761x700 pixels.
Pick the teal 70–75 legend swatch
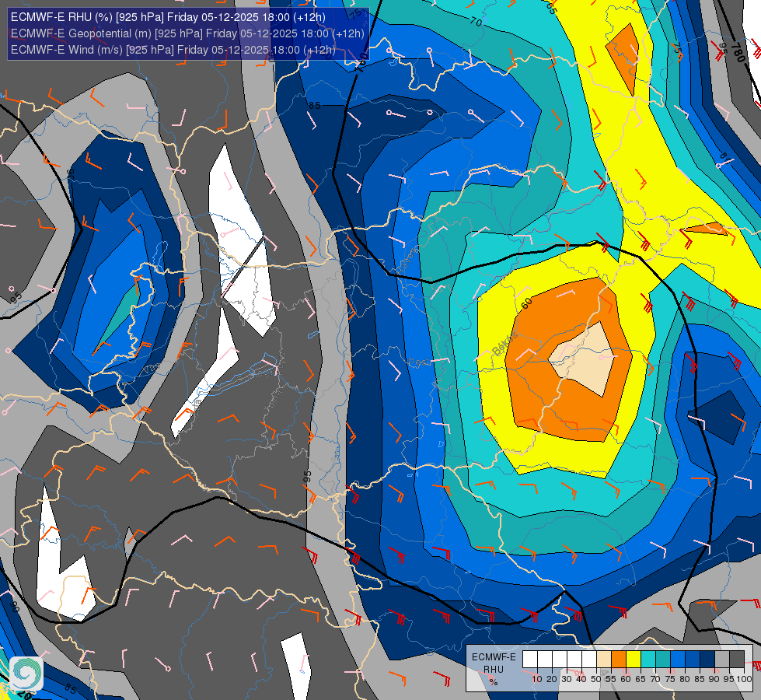coord(663,660)
